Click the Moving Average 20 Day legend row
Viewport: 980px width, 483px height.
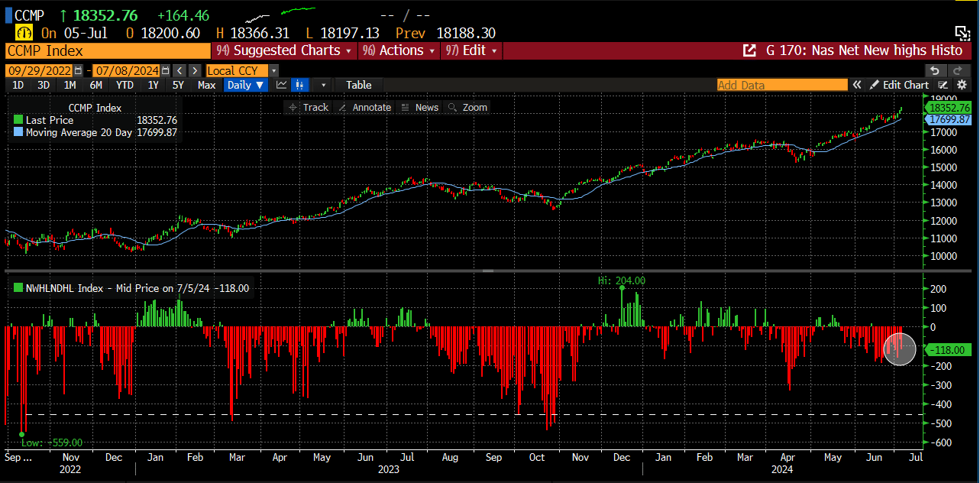95,132
